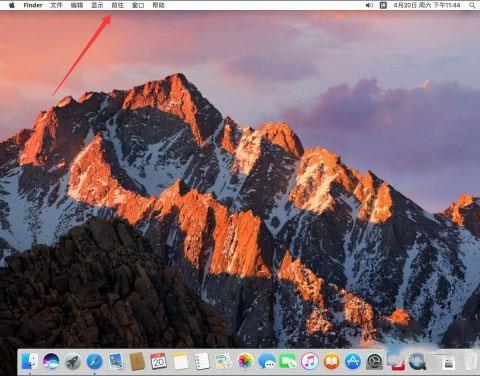Screen dimensions: 480x376
Task: Open the 窗口 menu
Action: 138,5
